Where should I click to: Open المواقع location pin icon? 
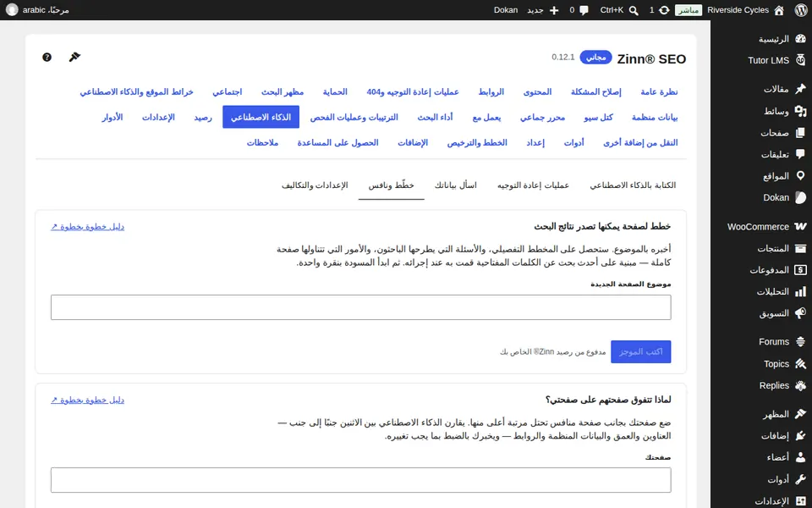[x=801, y=176]
